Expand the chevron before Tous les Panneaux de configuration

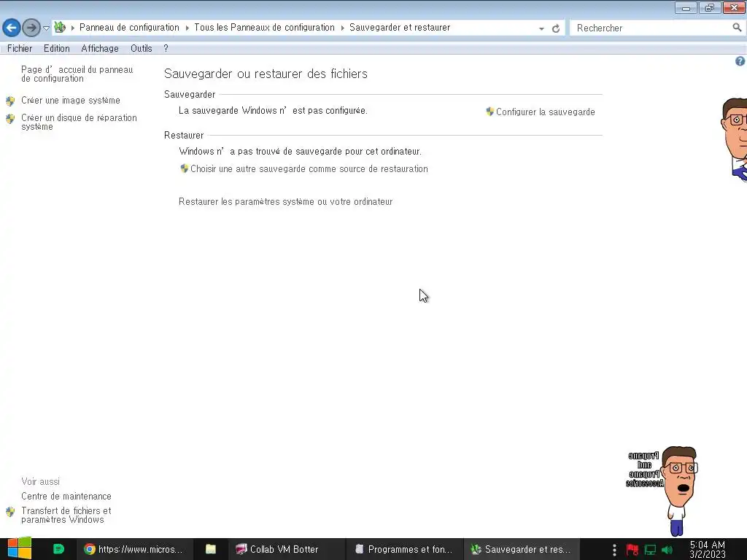[x=187, y=28]
